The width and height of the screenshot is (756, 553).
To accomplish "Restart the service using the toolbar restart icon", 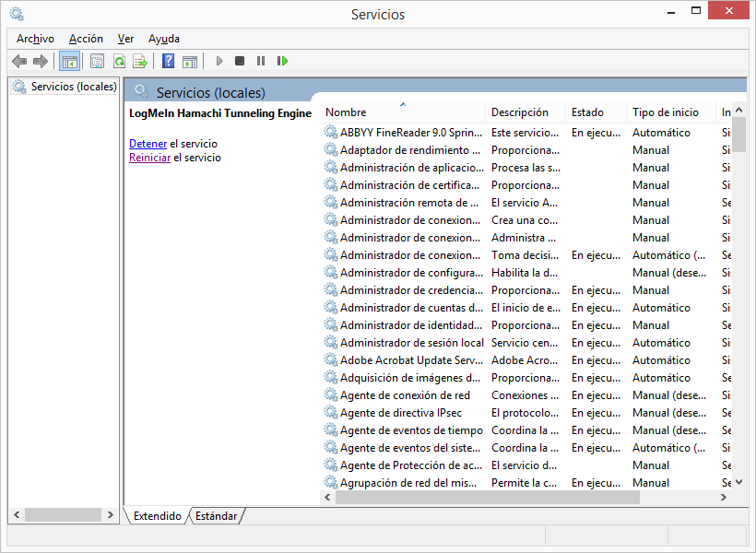I will click(282, 61).
